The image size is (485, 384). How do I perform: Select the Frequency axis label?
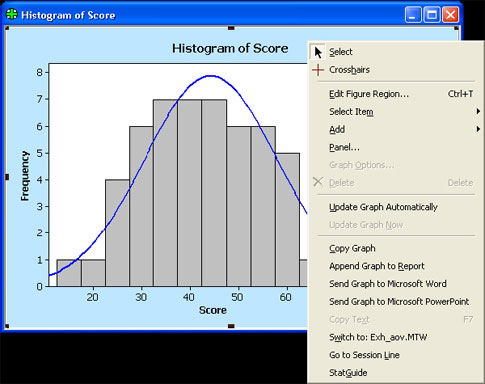click(x=25, y=176)
